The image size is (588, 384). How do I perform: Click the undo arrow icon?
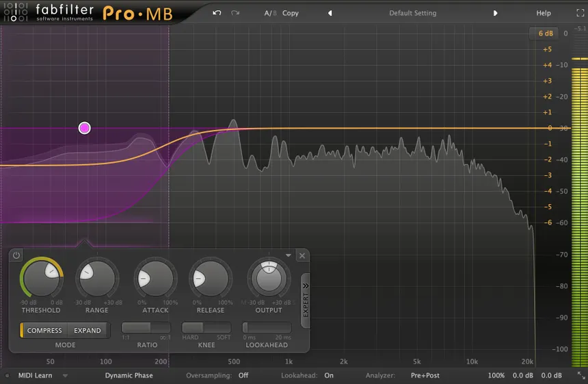pyautogui.click(x=217, y=13)
